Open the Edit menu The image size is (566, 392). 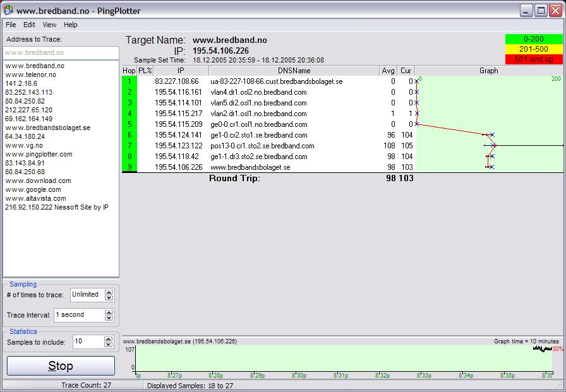tap(29, 25)
